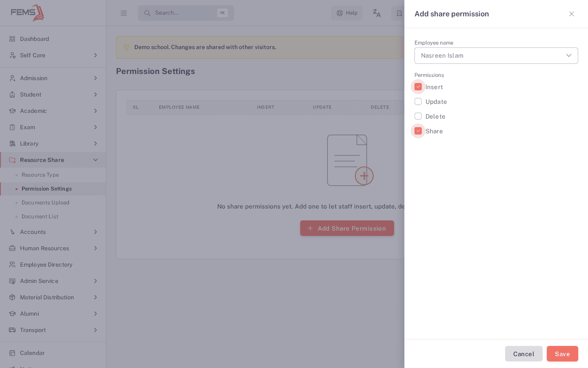Click the Employee Directory people icon
Viewport: 588px width, 368px height.
pos(12,265)
